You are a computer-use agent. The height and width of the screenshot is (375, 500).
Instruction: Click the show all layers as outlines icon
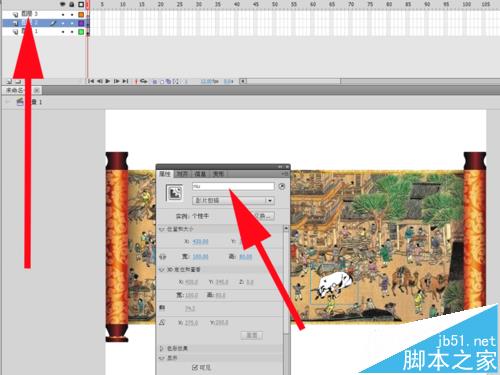click(81, 5)
